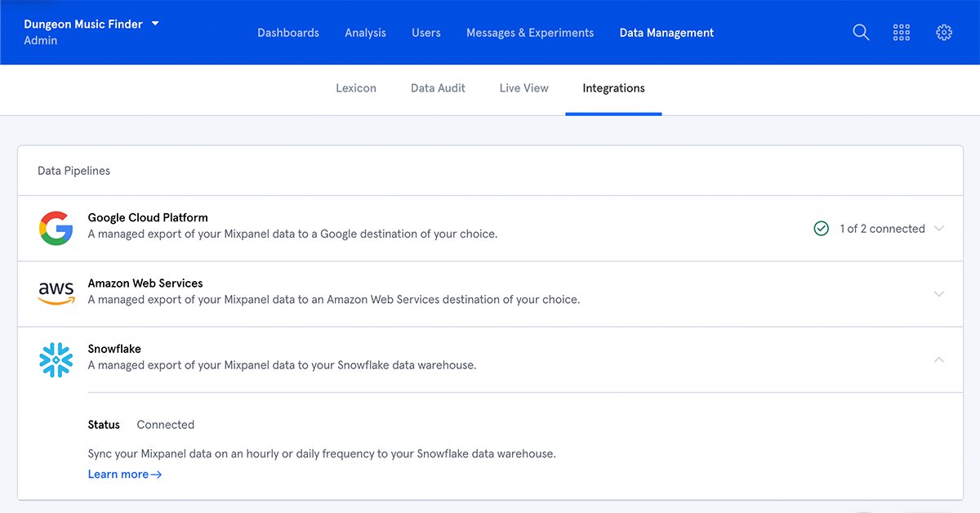This screenshot has height=513, width=980.
Task: Open the Data Audit tab
Action: pyautogui.click(x=438, y=87)
